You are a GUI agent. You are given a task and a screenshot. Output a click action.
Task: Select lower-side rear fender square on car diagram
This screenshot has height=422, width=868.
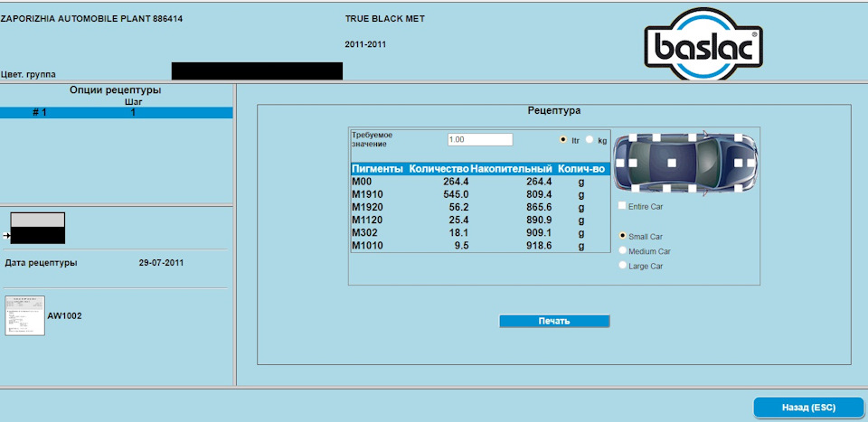(x=636, y=189)
